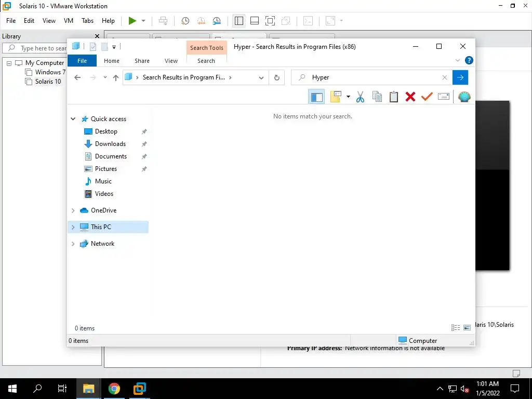
Task: Go up one level with the up arrow
Action: (x=116, y=78)
